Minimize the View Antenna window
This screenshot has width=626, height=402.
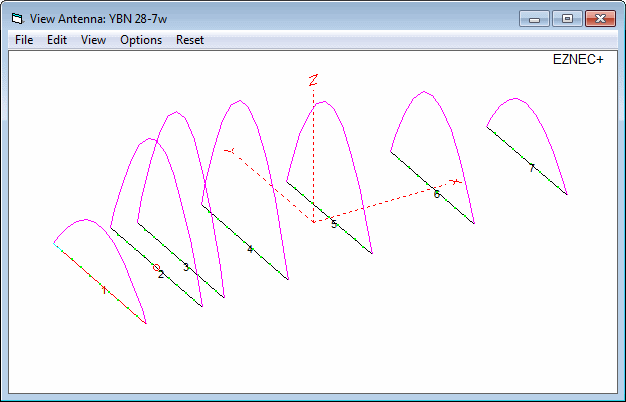click(535, 19)
